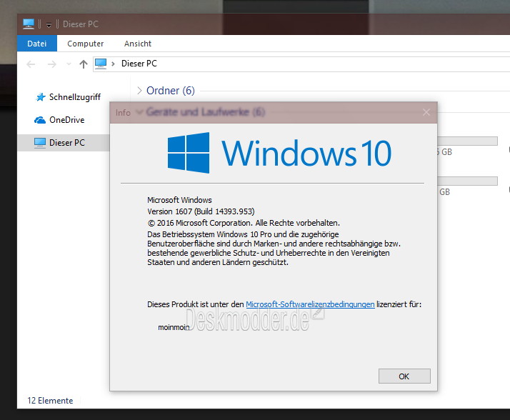Click Dieser PC in the address bar
This screenshot has height=420, width=510.
(x=139, y=64)
